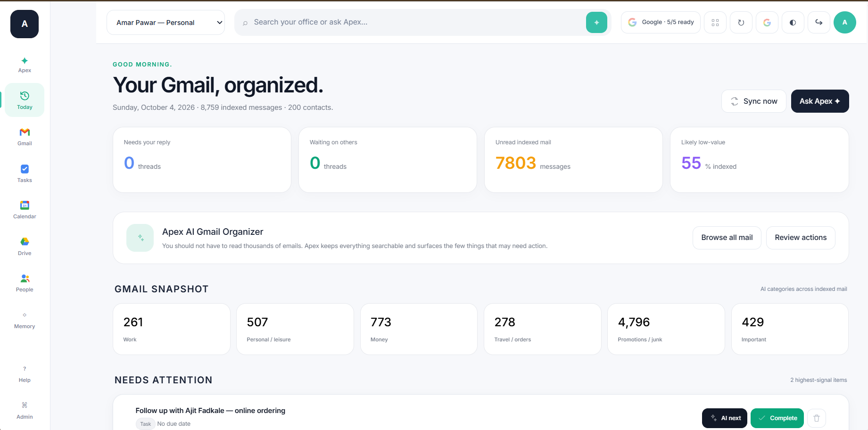Open the 278 Travel / orders card

click(543, 329)
